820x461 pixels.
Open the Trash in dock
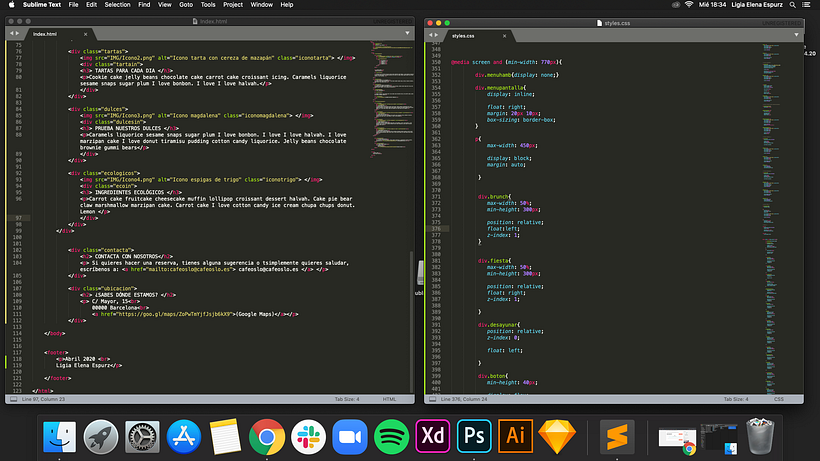(x=760, y=436)
